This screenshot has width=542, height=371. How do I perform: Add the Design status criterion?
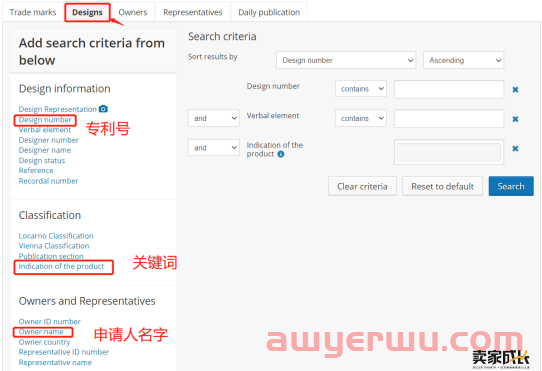pos(42,160)
